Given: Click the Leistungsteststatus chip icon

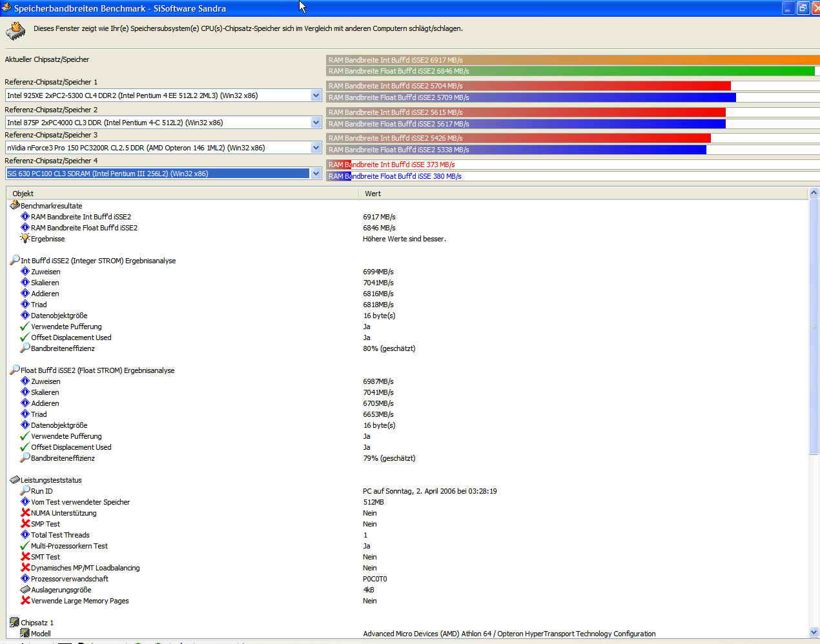Looking at the screenshot, I should click(x=15, y=479).
